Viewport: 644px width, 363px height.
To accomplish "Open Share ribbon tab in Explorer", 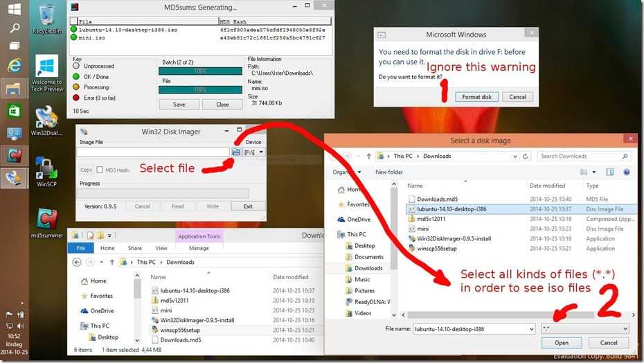I will pos(135,248).
